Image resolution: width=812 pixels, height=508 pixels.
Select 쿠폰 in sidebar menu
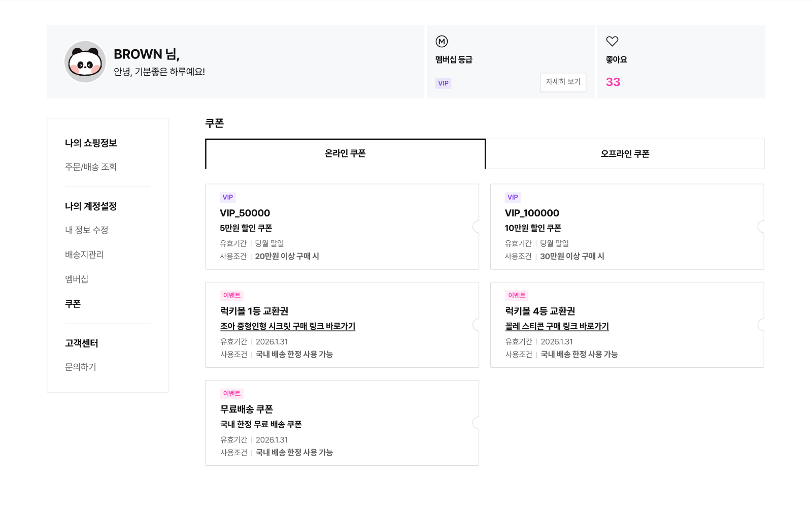click(73, 304)
